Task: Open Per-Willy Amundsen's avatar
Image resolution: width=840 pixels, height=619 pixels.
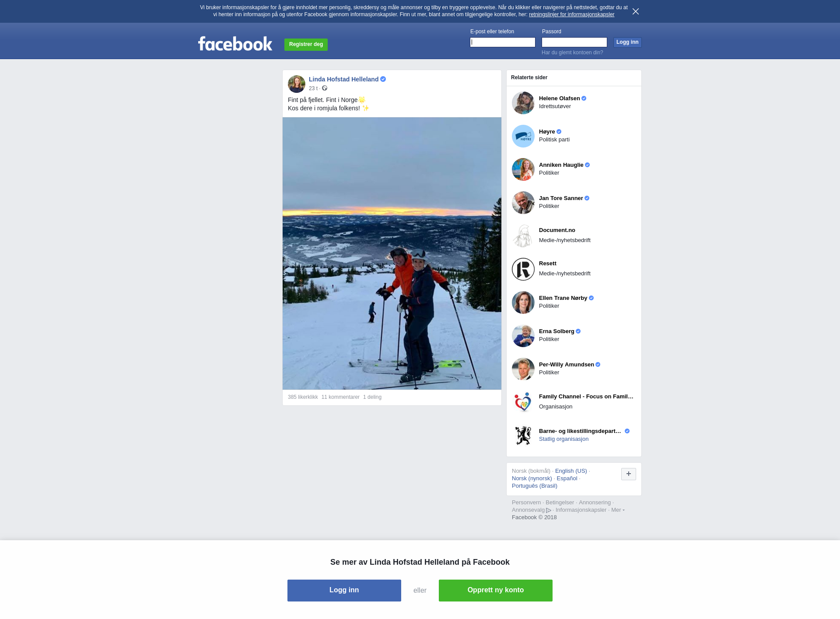Action: (523, 369)
